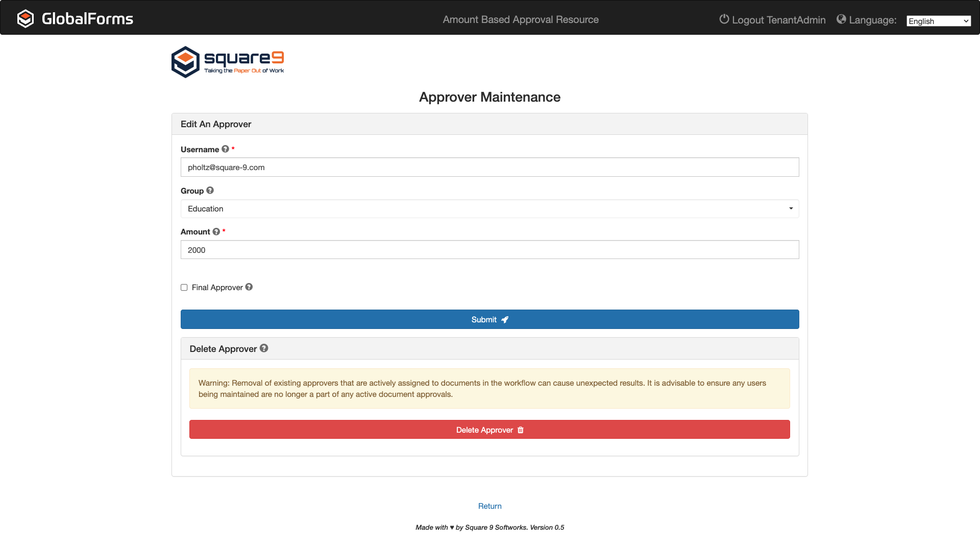Submit the approver edit form
The image size is (980, 542).
coord(489,319)
